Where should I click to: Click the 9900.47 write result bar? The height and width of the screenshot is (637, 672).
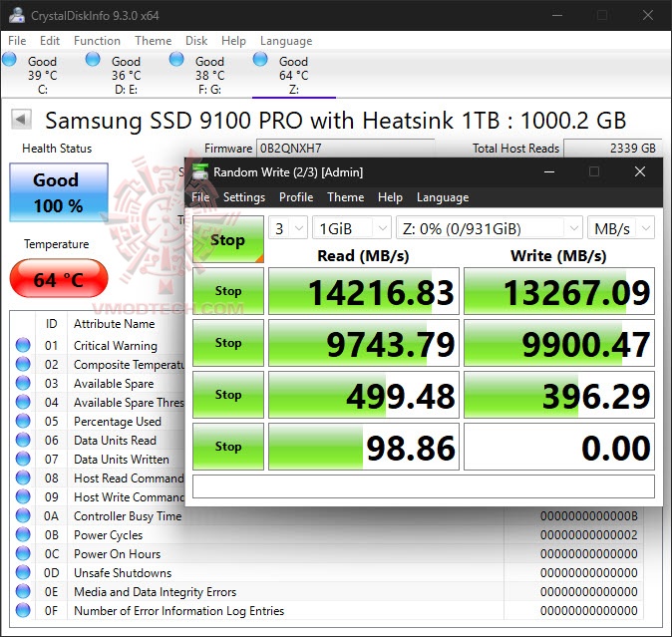pyautogui.click(x=559, y=343)
